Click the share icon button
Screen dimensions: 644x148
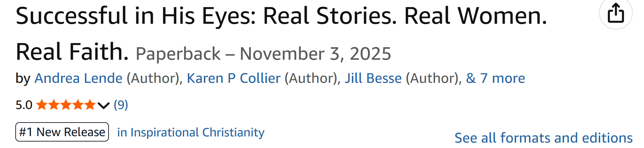615,13
